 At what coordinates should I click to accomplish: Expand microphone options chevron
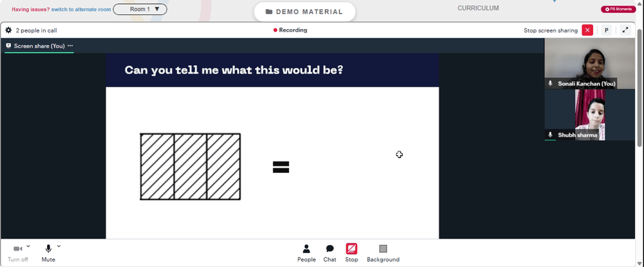pyautogui.click(x=59, y=246)
